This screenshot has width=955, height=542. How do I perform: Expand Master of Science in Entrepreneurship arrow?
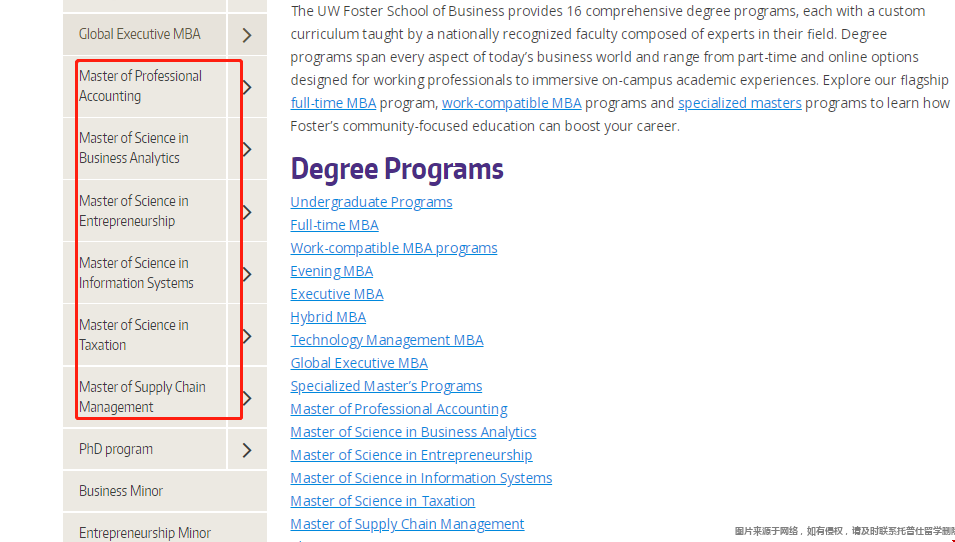tap(247, 212)
